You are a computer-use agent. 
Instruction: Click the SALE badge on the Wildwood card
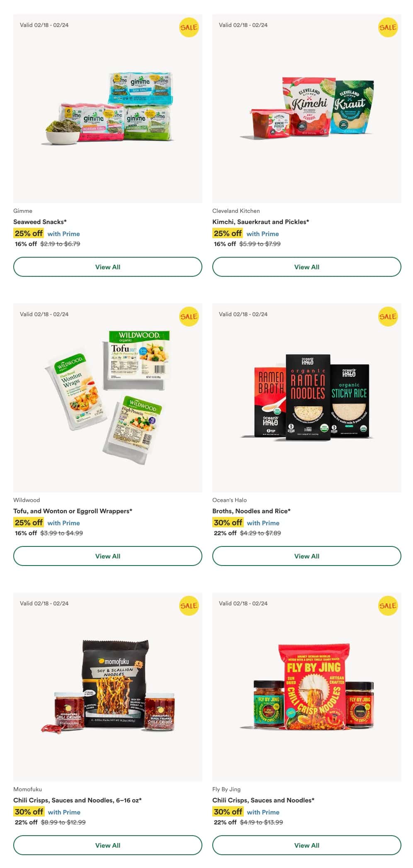[189, 317]
